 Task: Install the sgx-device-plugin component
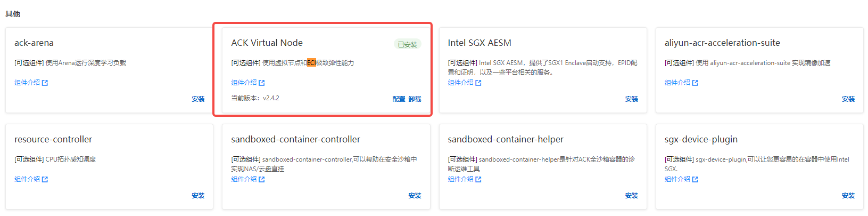tap(848, 196)
